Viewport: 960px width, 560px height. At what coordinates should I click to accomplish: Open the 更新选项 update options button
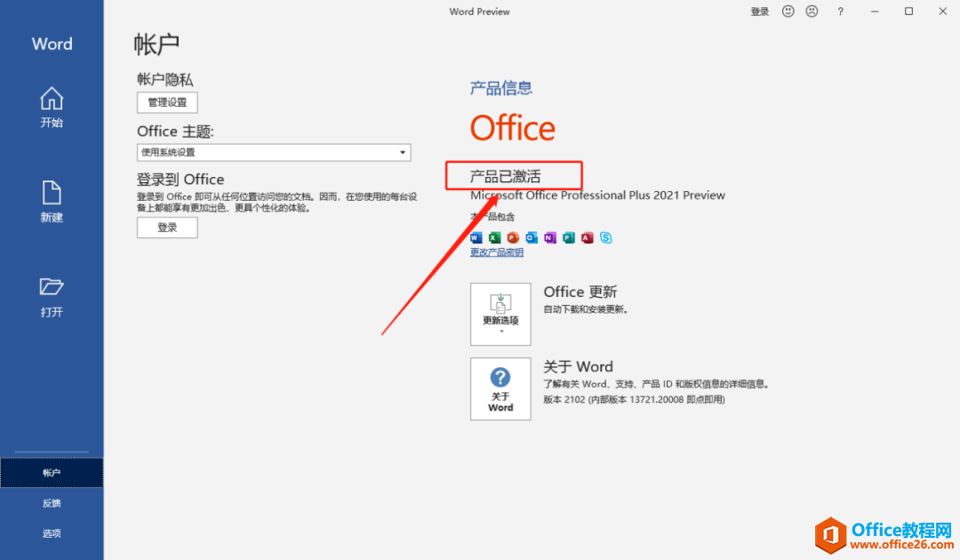pyautogui.click(x=500, y=314)
